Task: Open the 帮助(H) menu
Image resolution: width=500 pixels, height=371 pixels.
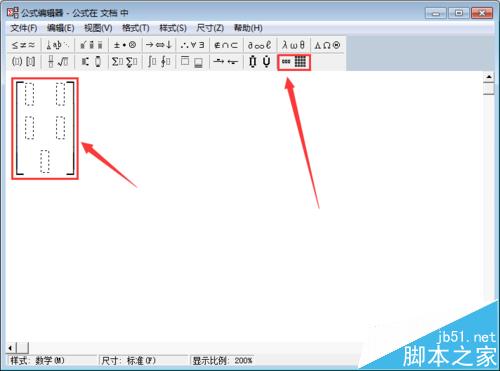Action: point(248,28)
